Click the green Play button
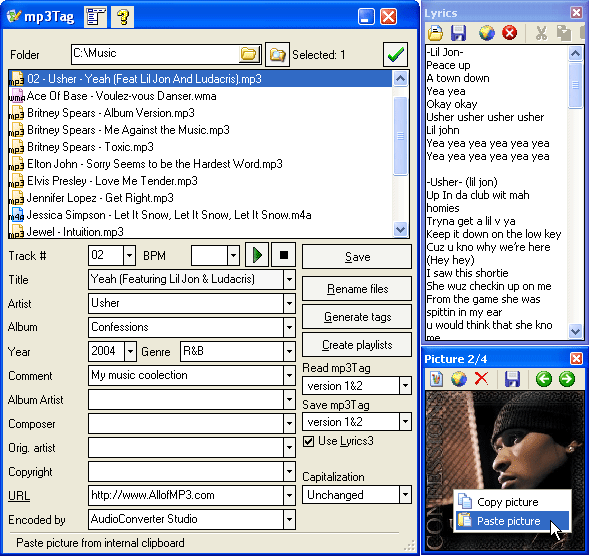Viewport: 589px width, 556px height. pyautogui.click(x=257, y=255)
